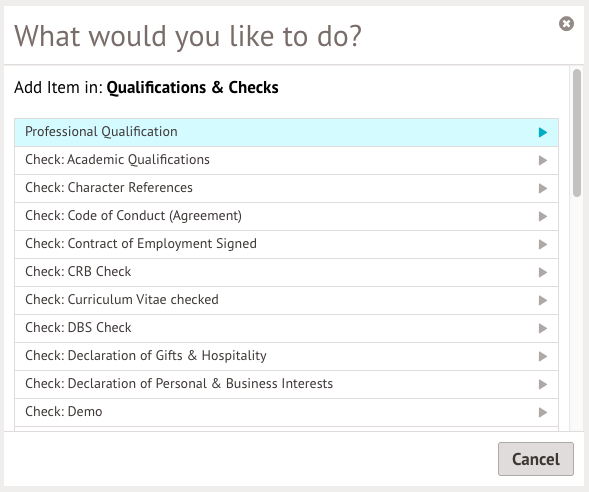589x492 pixels.
Task: Choose Check: CRB Check entry
Action: tap(286, 272)
